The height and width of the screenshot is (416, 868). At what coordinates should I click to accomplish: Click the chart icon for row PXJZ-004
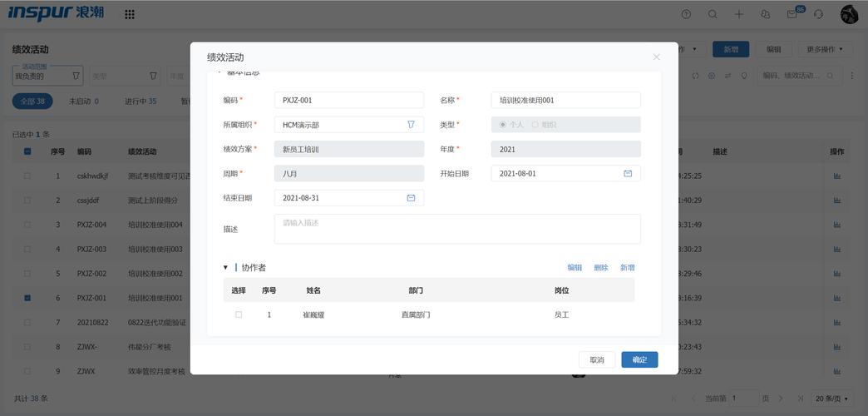[837, 225]
